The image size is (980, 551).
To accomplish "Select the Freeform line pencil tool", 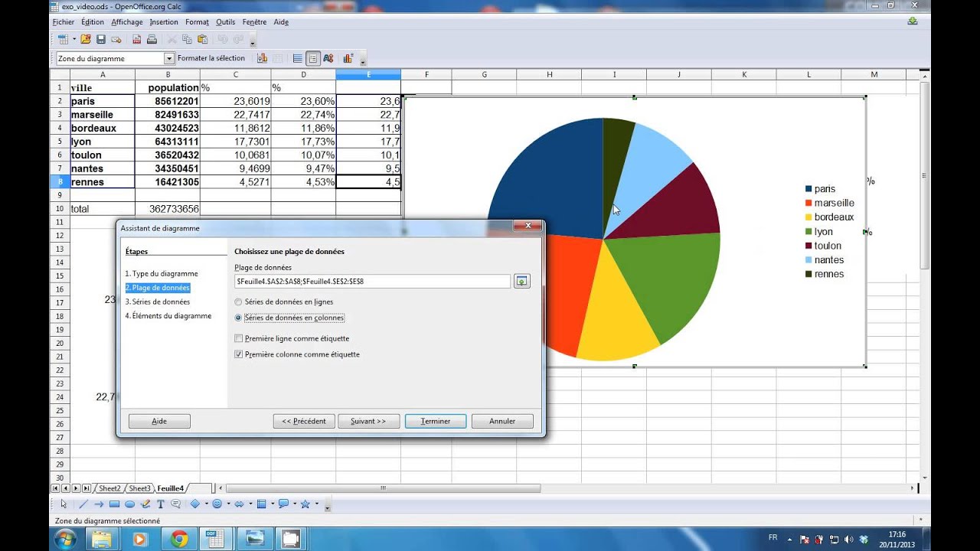I will (145, 504).
